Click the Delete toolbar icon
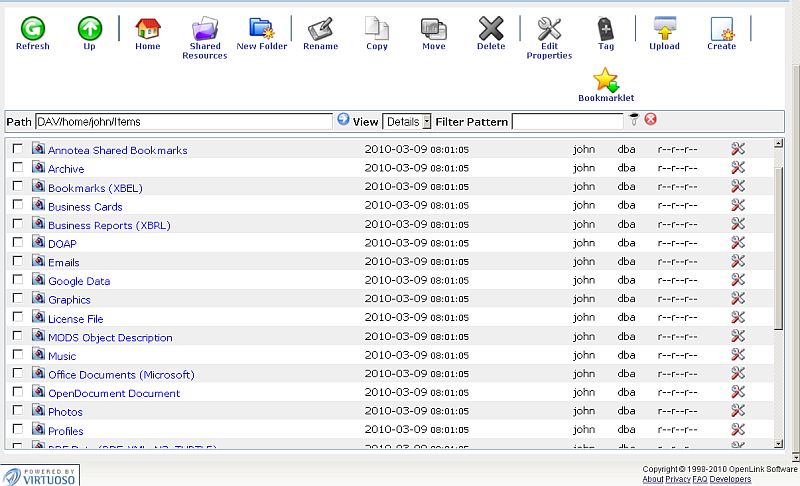800x486 pixels. pyautogui.click(x=491, y=29)
